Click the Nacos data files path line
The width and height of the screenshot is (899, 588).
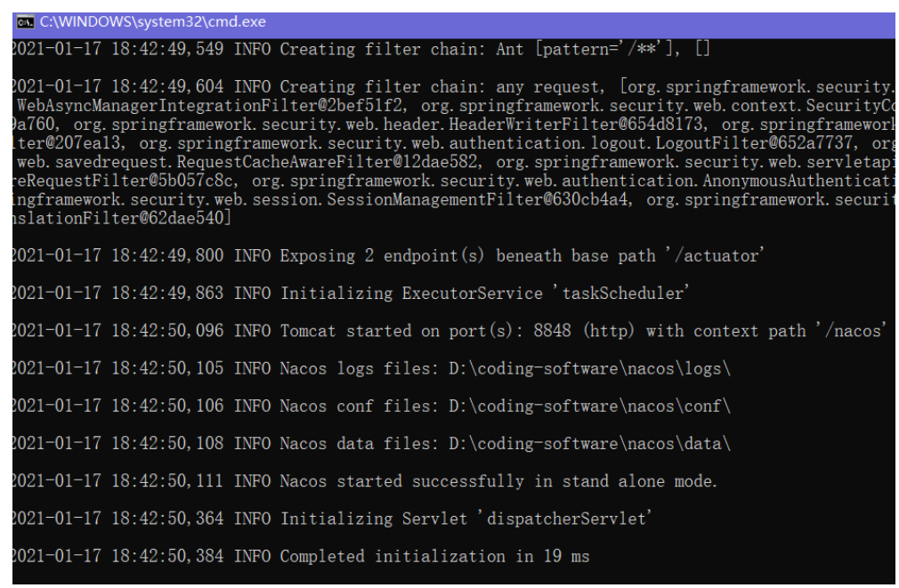click(371, 443)
